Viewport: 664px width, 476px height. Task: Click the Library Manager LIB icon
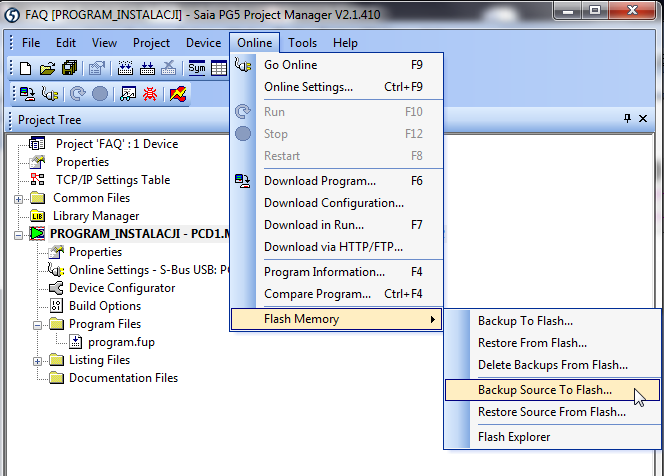(37, 216)
